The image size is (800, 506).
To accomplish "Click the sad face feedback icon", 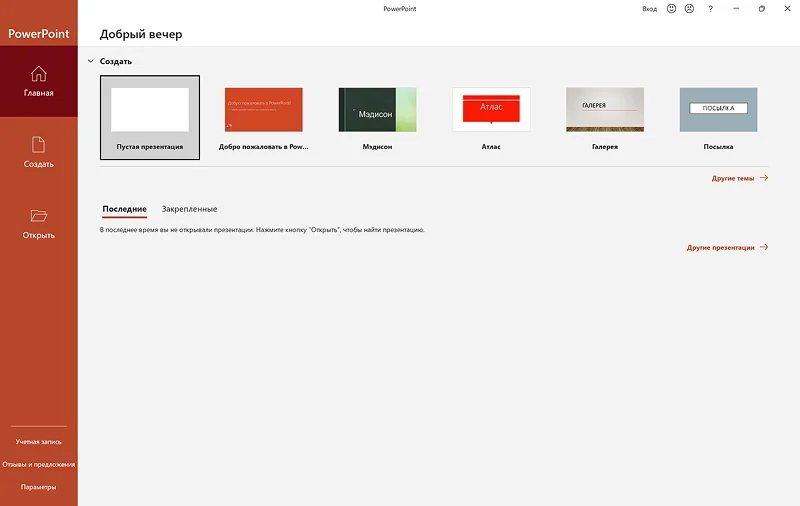I will pos(688,8).
